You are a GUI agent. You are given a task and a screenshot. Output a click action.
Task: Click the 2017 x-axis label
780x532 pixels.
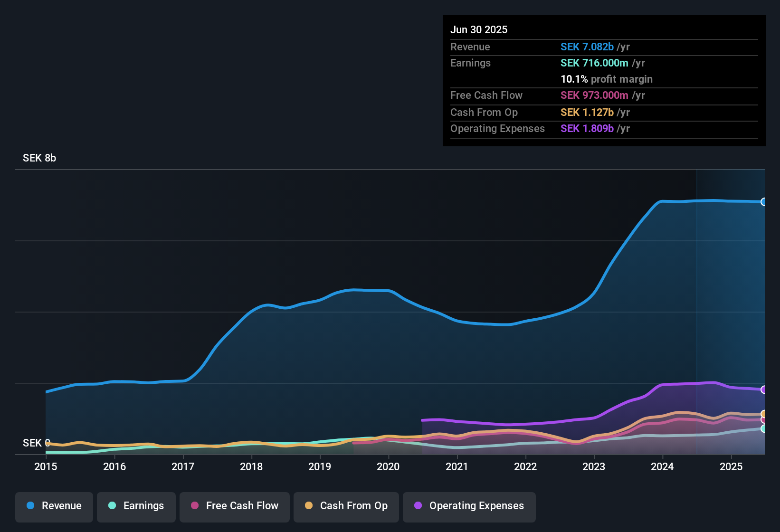pos(183,466)
